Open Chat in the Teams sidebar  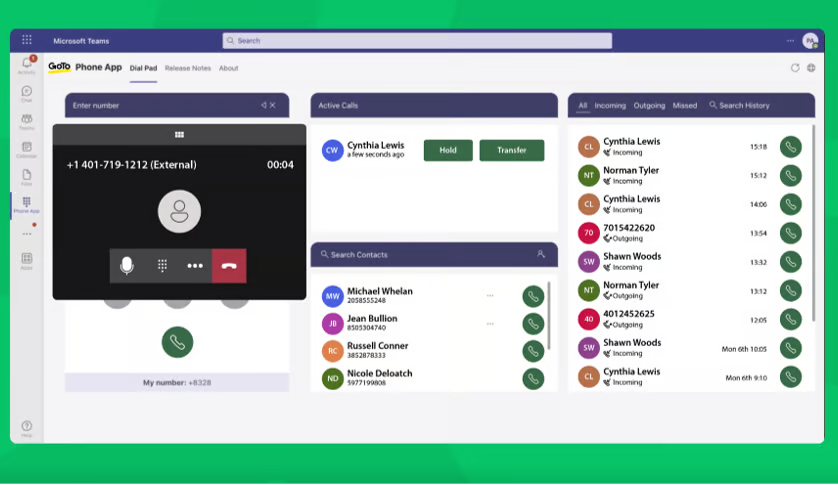(x=27, y=94)
